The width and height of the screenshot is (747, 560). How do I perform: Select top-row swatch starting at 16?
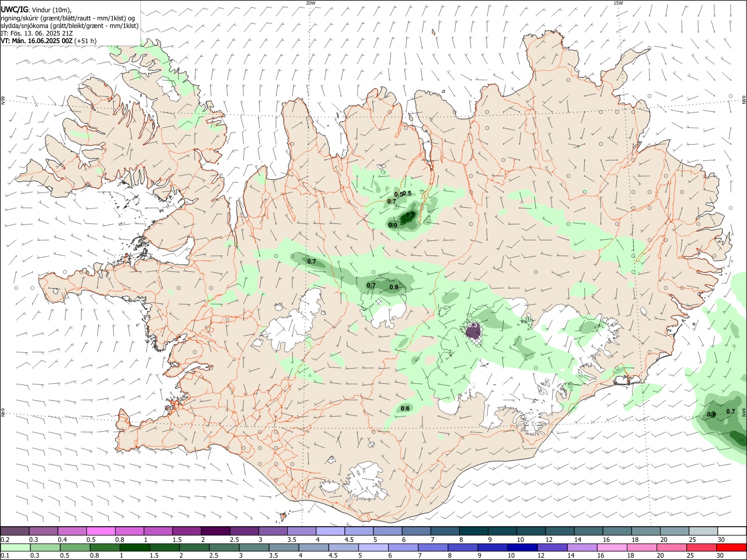(x=617, y=531)
